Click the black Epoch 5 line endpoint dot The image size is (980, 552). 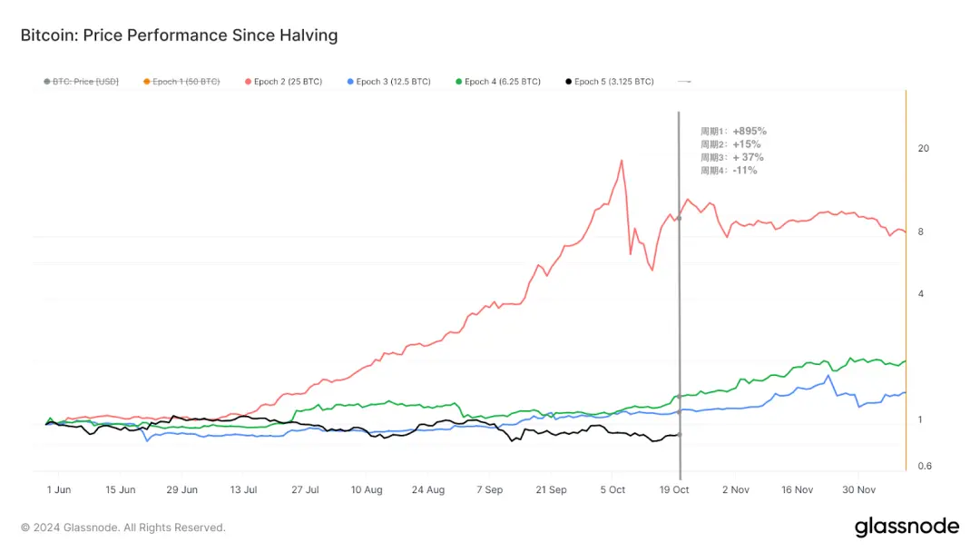point(680,435)
